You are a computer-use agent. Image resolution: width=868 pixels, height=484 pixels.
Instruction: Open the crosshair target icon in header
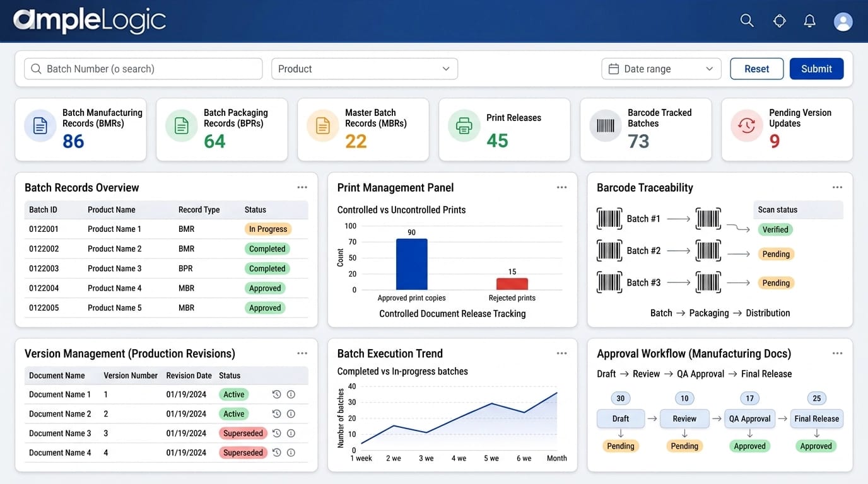pyautogui.click(x=780, y=21)
